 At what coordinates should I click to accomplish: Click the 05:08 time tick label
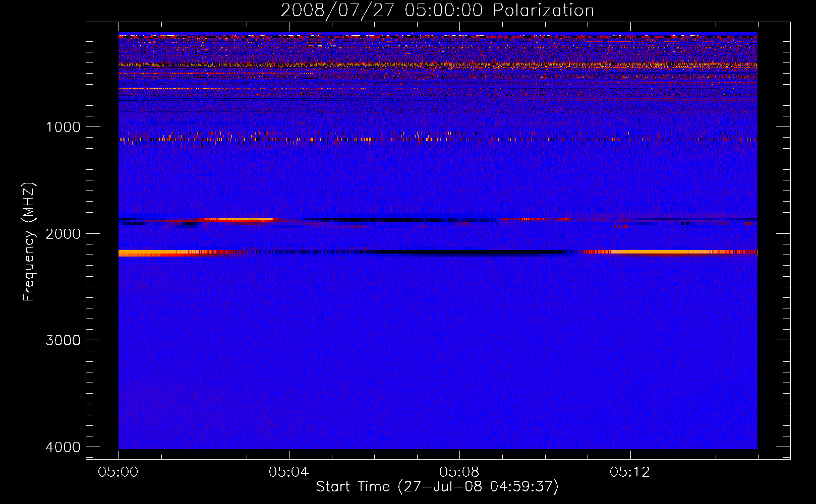(459, 472)
